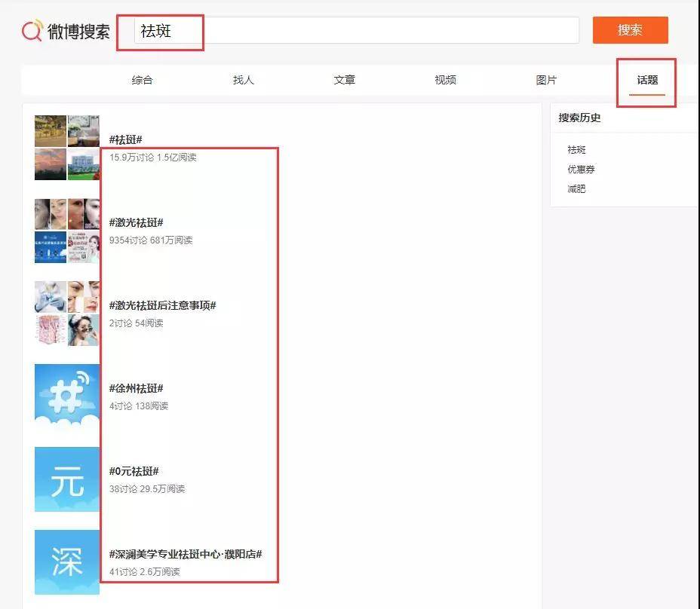Screen dimensions: 700x609
Task: Open the #激光祛斑# topic link
Action: (x=137, y=222)
